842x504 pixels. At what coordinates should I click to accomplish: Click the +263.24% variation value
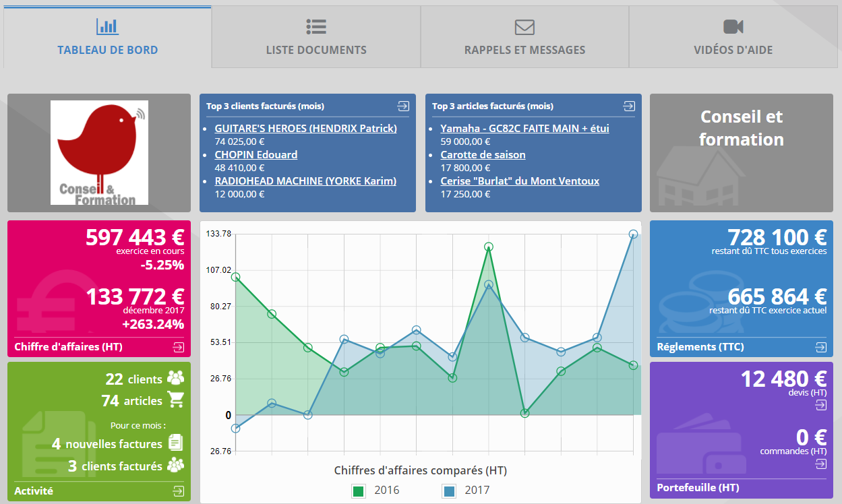(153, 324)
